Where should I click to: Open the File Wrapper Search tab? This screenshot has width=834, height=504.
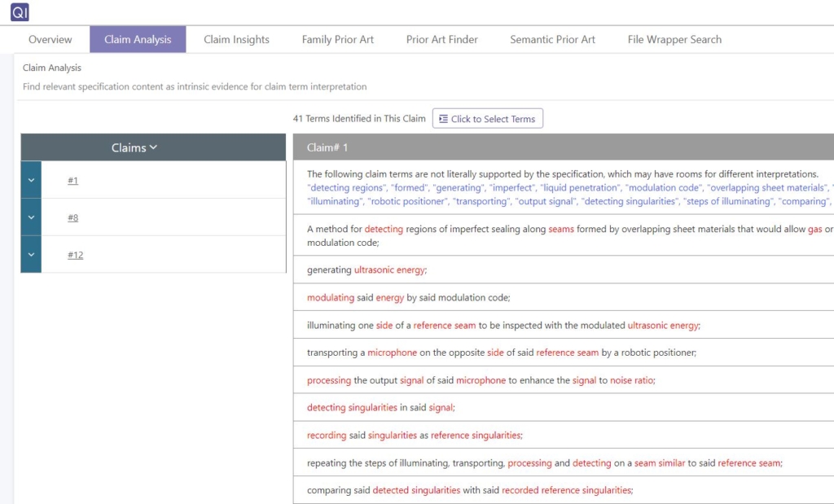pos(674,38)
